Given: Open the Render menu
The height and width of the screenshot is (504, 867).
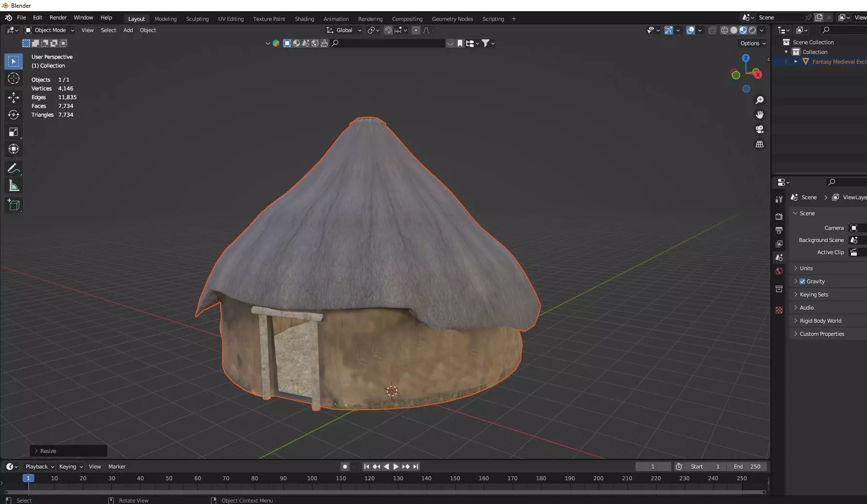Looking at the screenshot, I should (58, 17).
